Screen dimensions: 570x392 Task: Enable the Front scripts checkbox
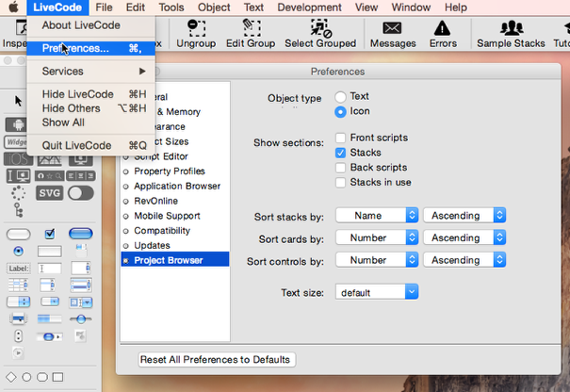point(340,138)
